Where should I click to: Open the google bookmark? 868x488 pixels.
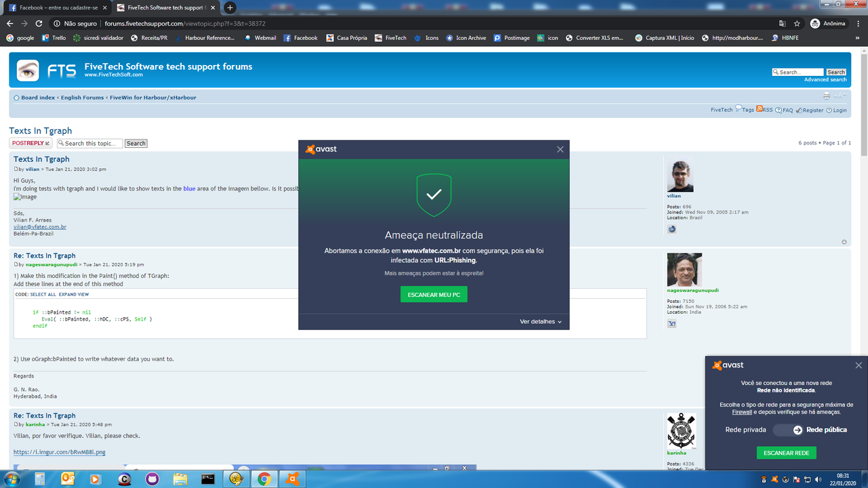point(20,38)
